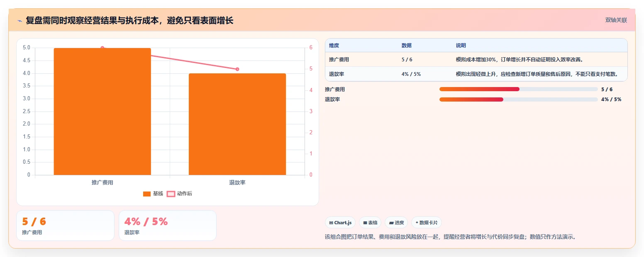
Task: Click the footer note starting 该组合图
Action: coord(451,237)
